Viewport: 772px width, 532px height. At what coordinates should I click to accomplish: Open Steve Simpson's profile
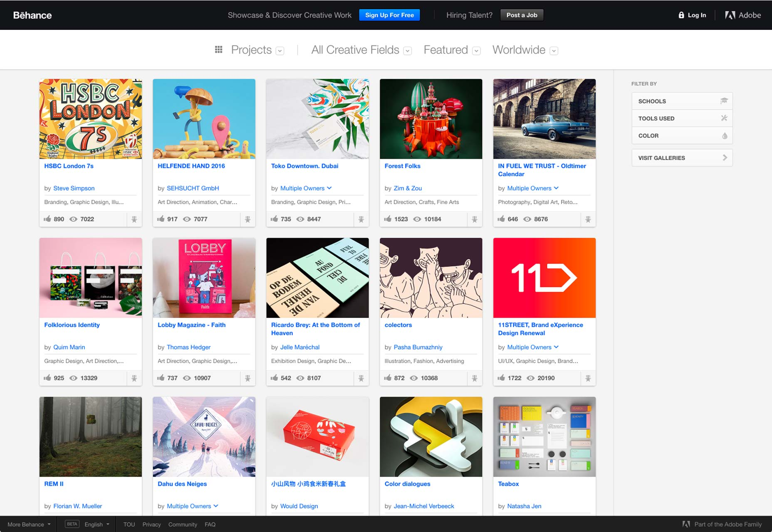tap(74, 188)
